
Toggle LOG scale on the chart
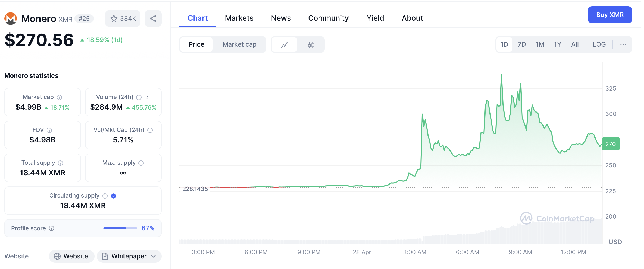pos(599,44)
